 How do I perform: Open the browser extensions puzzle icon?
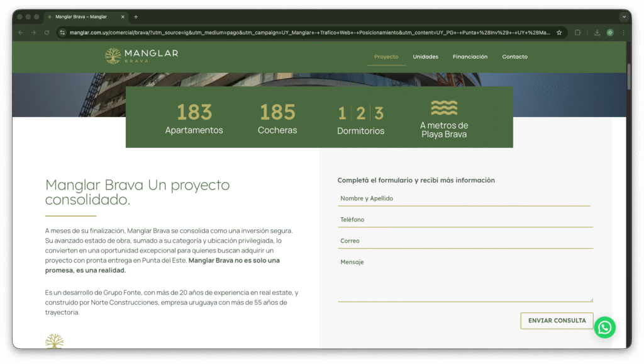coord(578,33)
